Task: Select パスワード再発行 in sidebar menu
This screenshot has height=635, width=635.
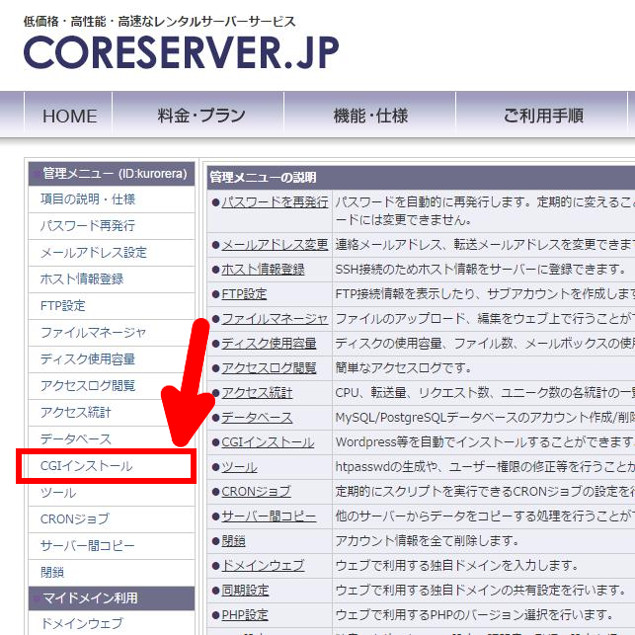Action: coord(112,226)
